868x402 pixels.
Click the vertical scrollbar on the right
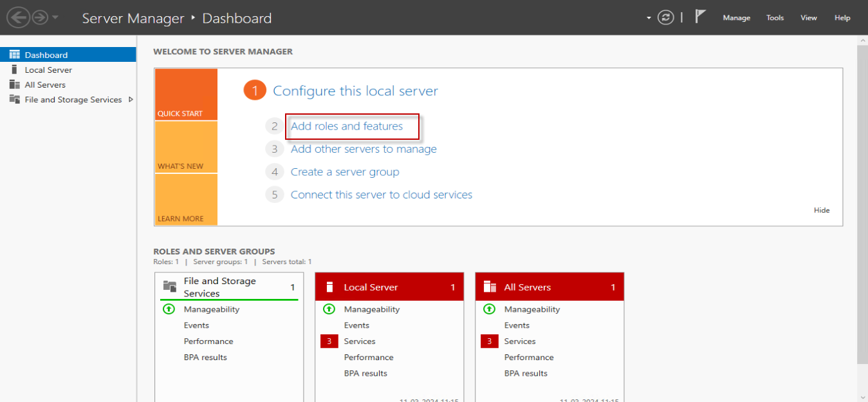pyautogui.click(x=862, y=206)
